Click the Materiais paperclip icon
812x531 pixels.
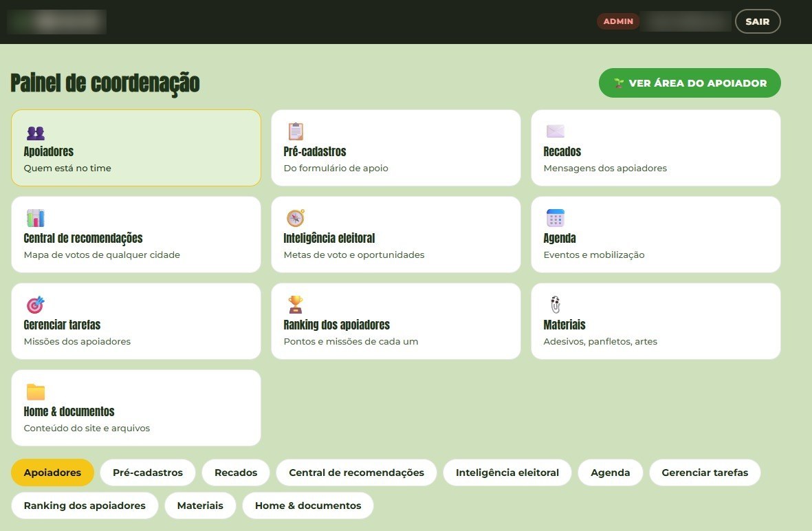555,305
